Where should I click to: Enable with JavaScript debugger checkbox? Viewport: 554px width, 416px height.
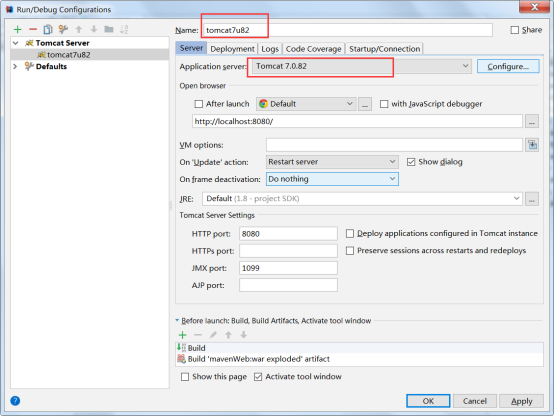point(384,104)
